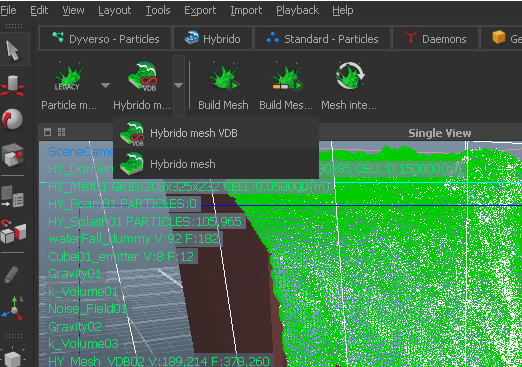
Task: Open the Tools menu
Action: click(x=158, y=11)
